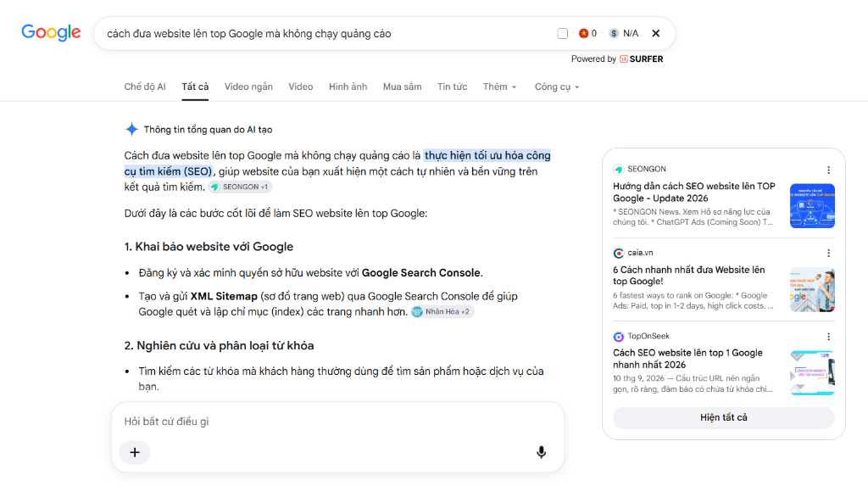Click the Hiện tất cả button
Viewport: 868px width, 486px height.
point(724,417)
